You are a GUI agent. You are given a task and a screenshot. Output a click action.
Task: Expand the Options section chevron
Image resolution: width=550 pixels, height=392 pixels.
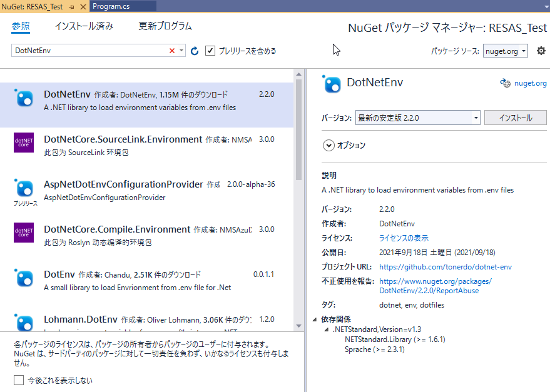[x=328, y=145]
